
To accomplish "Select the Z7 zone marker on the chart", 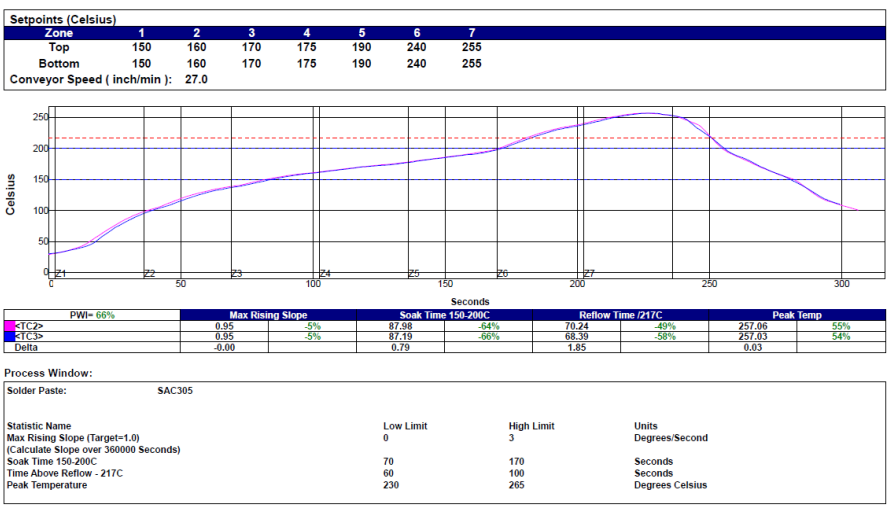I will (589, 274).
